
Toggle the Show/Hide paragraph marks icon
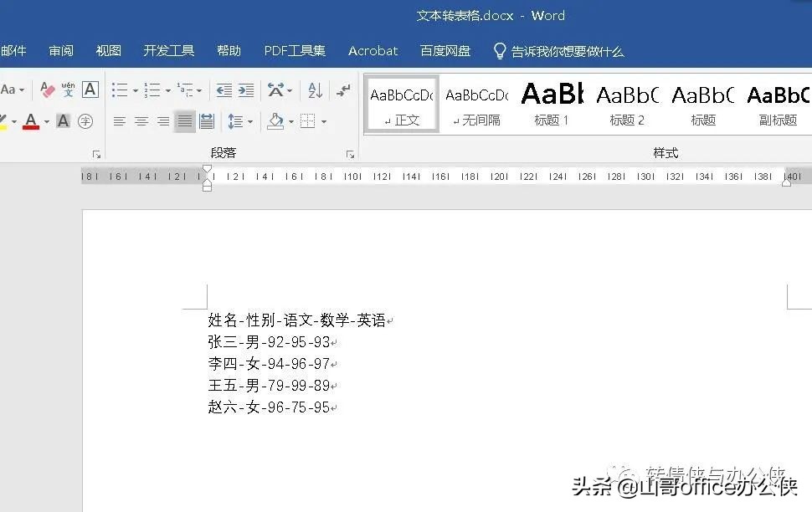(345, 90)
